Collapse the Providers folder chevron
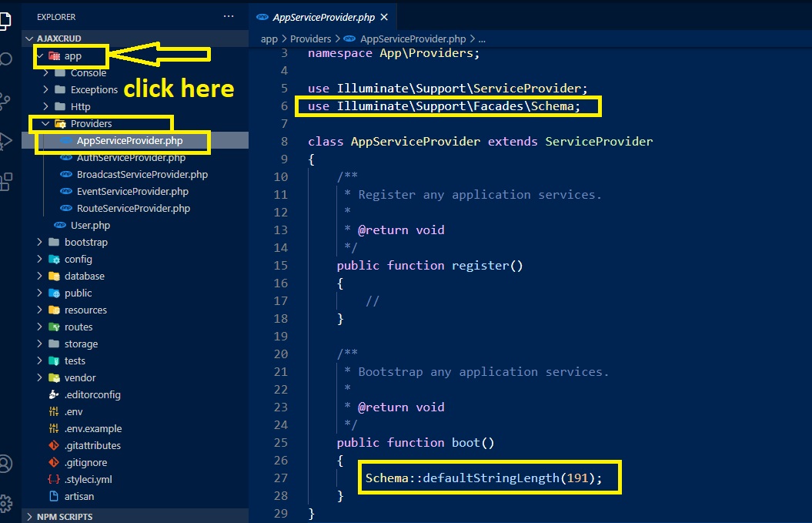Screen dimensions: 812x523 click(x=45, y=123)
